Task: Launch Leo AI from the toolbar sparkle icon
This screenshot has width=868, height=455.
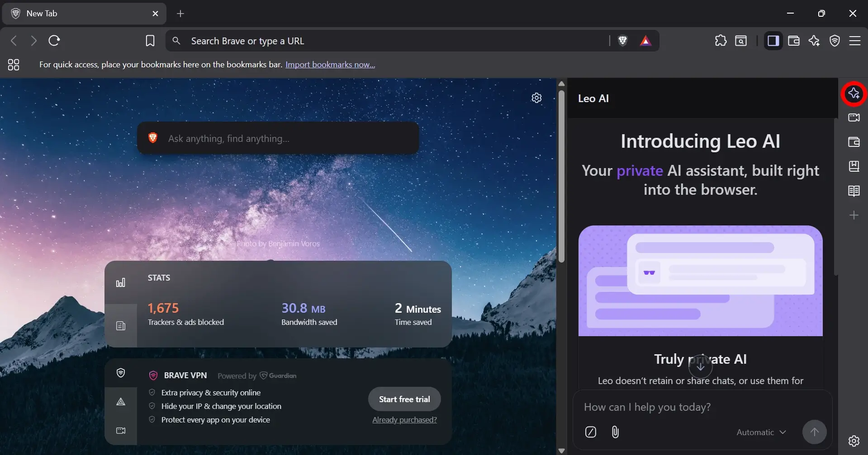Action: coord(814,41)
